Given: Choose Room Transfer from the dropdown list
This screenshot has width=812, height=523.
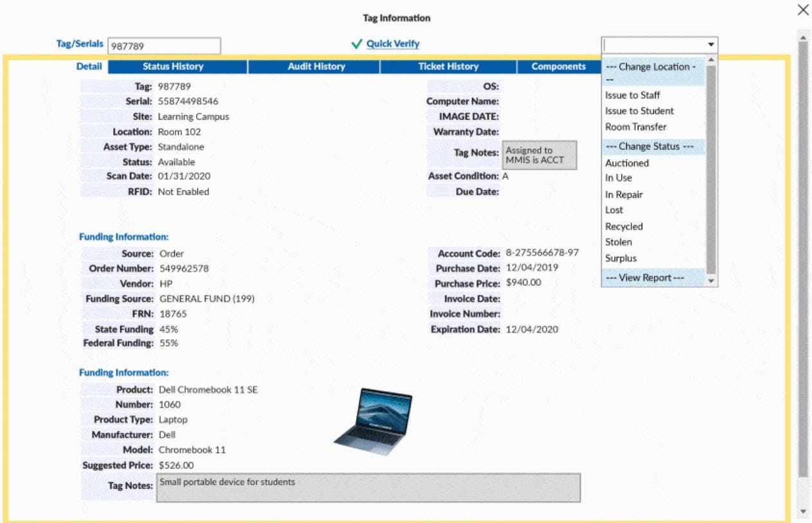Looking at the screenshot, I should 635,127.
